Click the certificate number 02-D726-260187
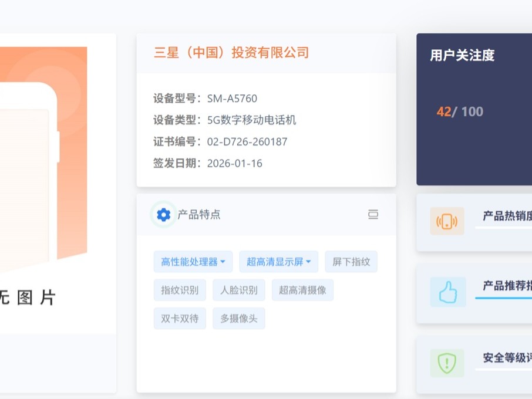 (x=247, y=141)
